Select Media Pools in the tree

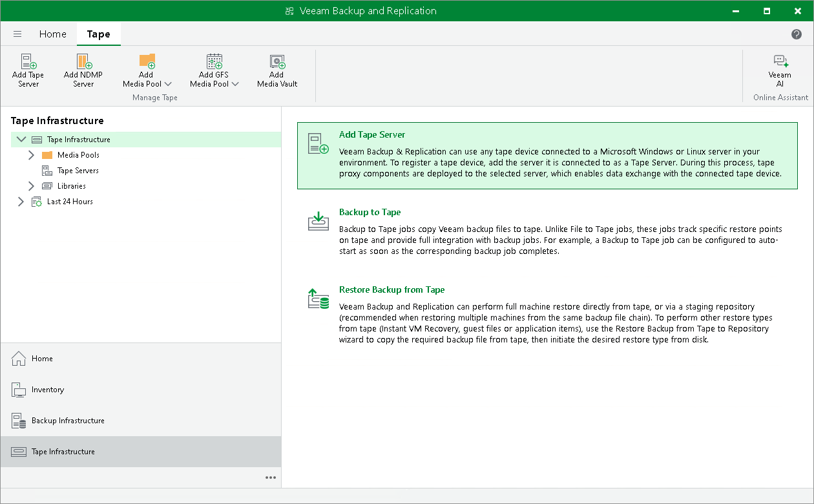[78, 155]
